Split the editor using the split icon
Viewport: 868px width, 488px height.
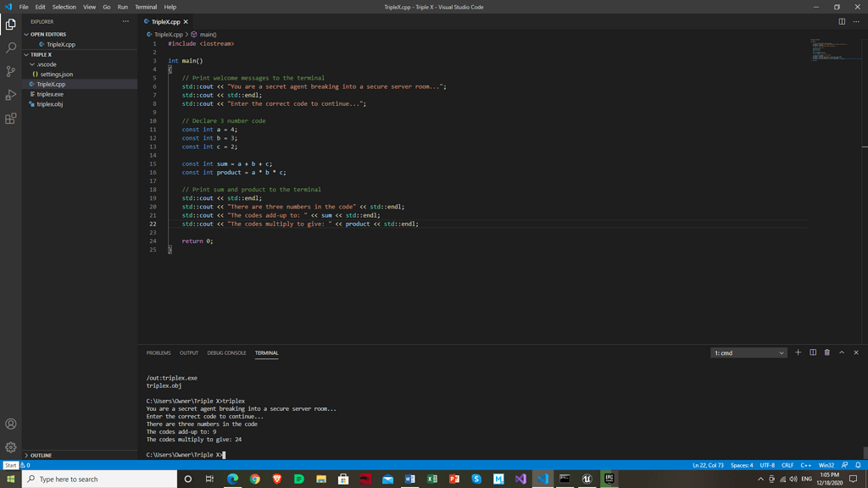point(840,21)
